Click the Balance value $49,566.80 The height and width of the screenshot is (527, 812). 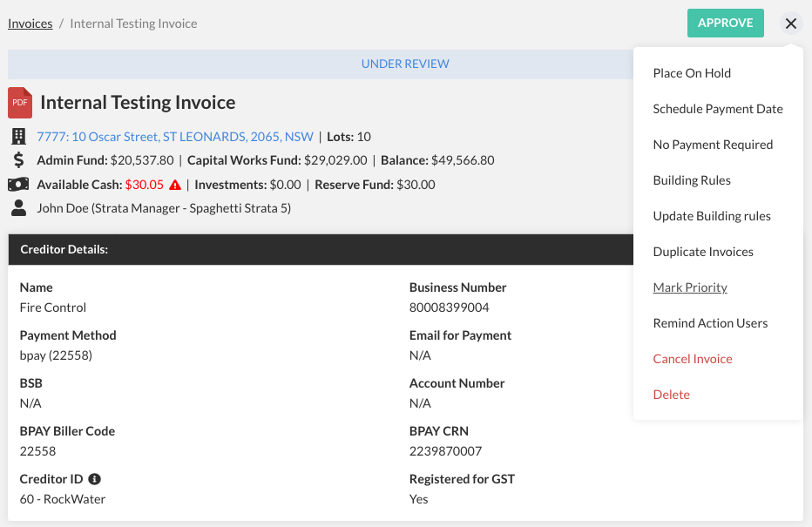(x=463, y=160)
